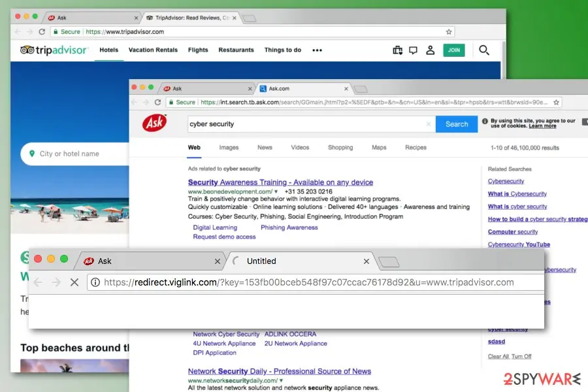
Task: Reload the TripAdvisor browser window
Action: (x=42, y=32)
